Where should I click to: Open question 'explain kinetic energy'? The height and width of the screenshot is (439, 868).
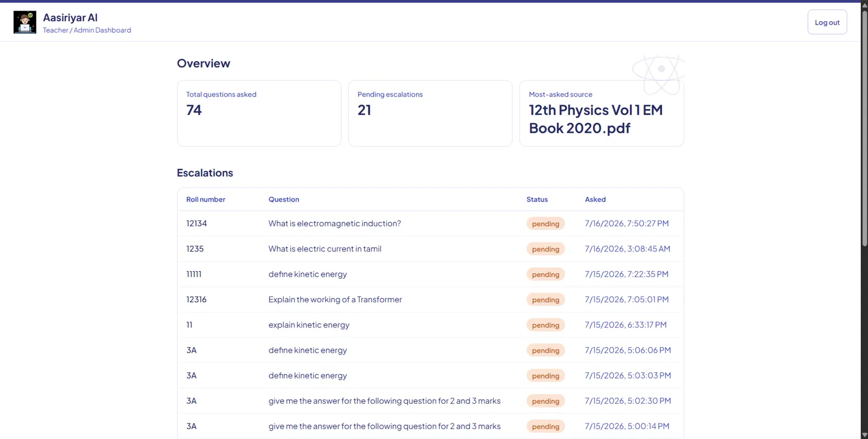click(309, 325)
